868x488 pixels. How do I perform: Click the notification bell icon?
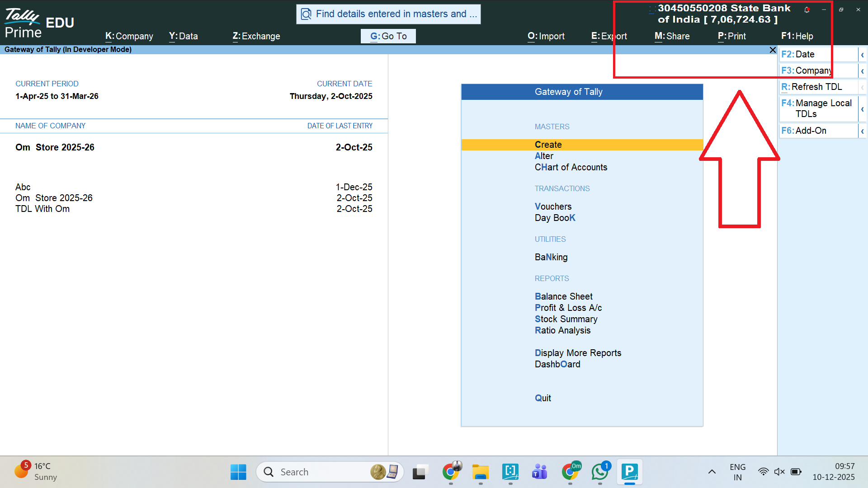click(x=807, y=9)
